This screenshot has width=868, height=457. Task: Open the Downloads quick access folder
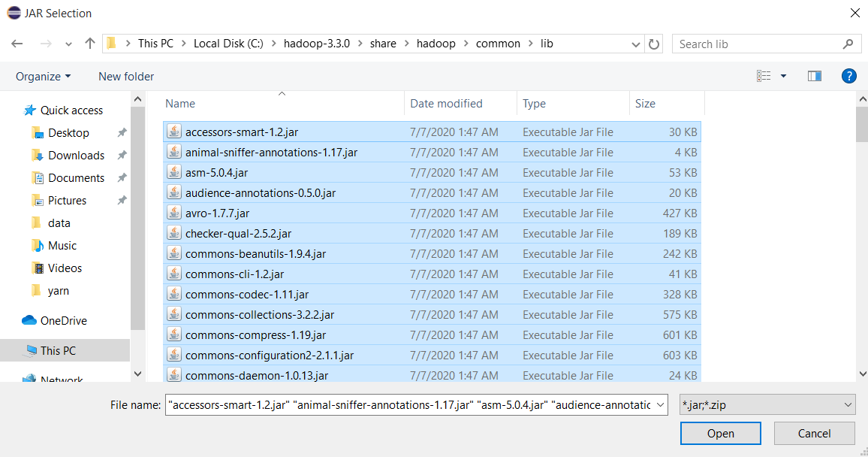(76, 155)
